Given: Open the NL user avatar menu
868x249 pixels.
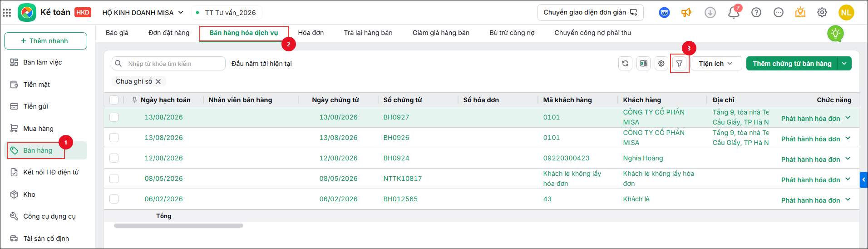Looking at the screenshot, I should pos(846,13).
